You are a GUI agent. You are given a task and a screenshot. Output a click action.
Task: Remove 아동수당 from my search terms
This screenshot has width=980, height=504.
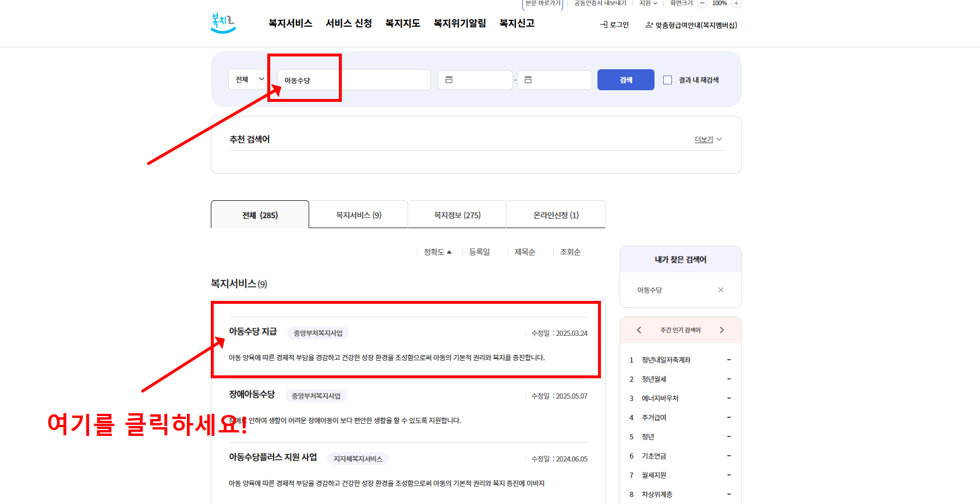(x=721, y=290)
